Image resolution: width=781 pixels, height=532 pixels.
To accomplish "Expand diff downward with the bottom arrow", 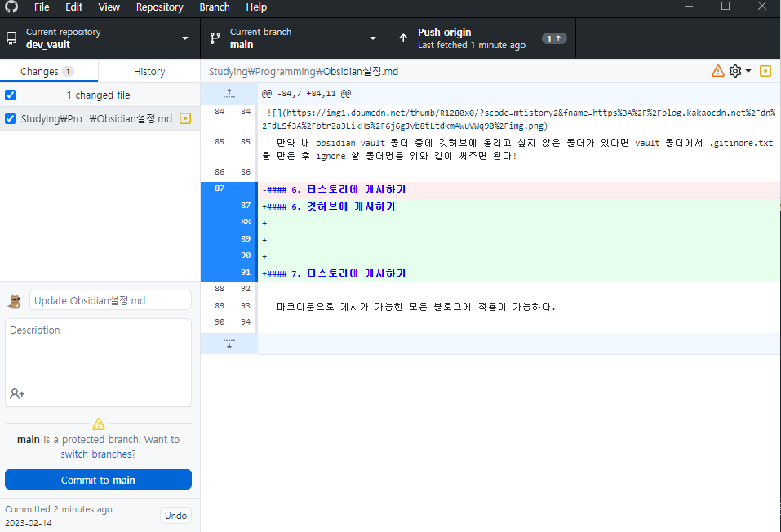I will [229, 344].
